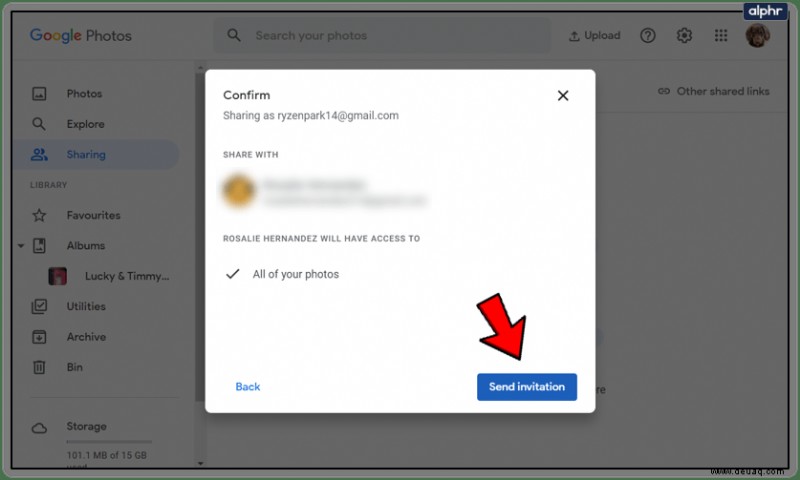Open the Help question mark icon

(647, 35)
